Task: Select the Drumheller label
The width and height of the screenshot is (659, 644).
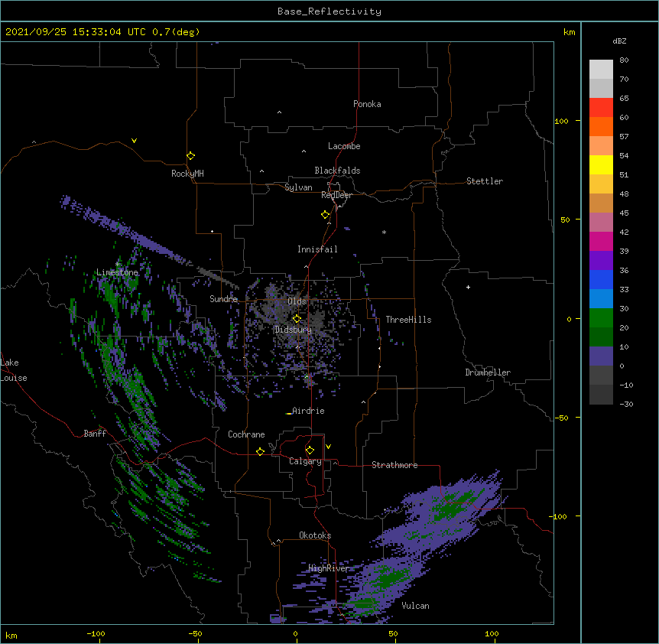Action: (488, 372)
